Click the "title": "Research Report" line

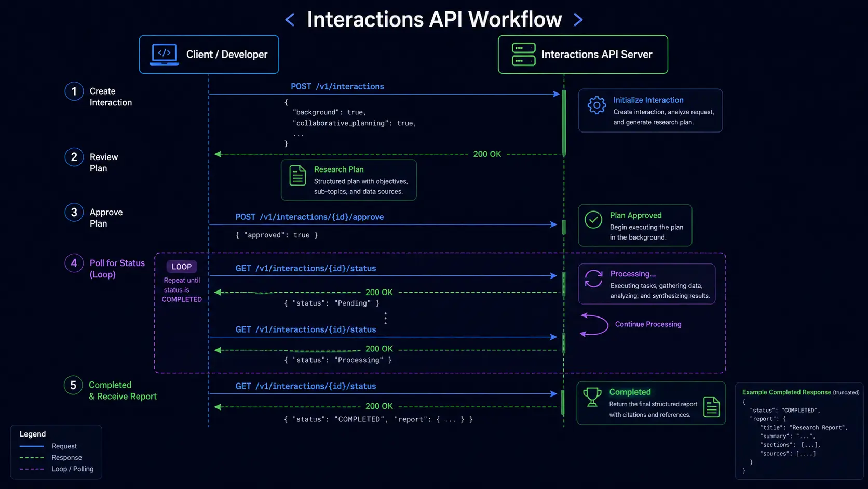804,428
